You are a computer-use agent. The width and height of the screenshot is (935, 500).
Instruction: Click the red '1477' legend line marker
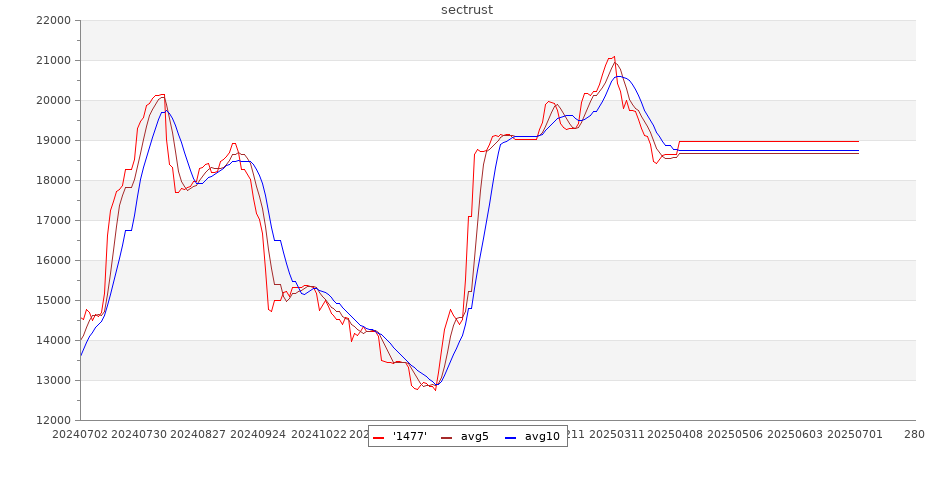(x=379, y=437)
